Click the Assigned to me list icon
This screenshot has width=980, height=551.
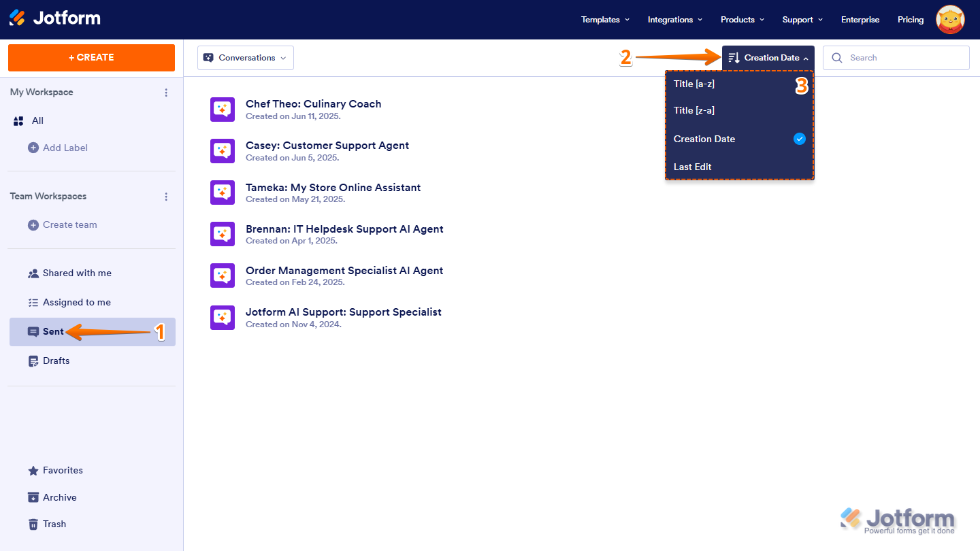click(x=33, y=302)
